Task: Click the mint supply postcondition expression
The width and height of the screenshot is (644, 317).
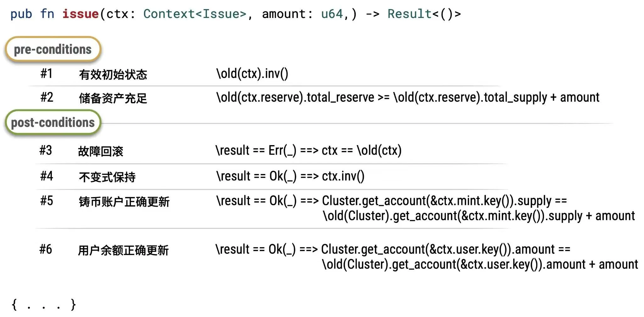Action: click(x=425, y=208)
